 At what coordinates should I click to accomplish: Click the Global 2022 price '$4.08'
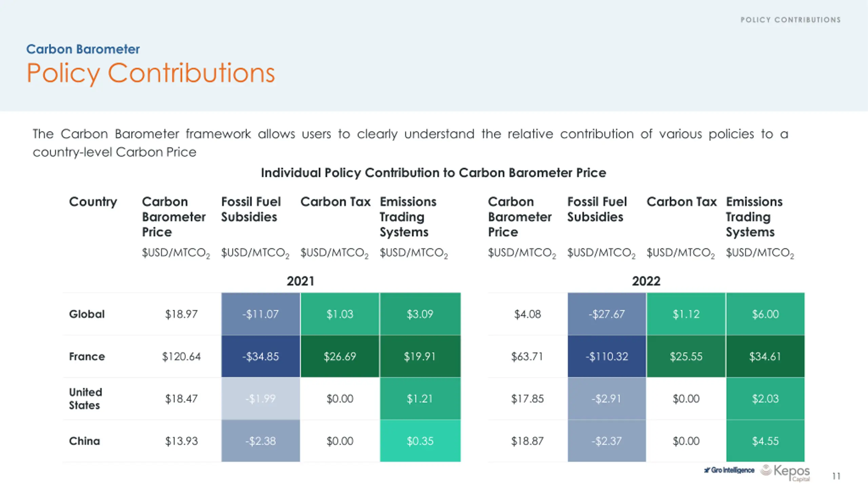(x=528, y=314)
